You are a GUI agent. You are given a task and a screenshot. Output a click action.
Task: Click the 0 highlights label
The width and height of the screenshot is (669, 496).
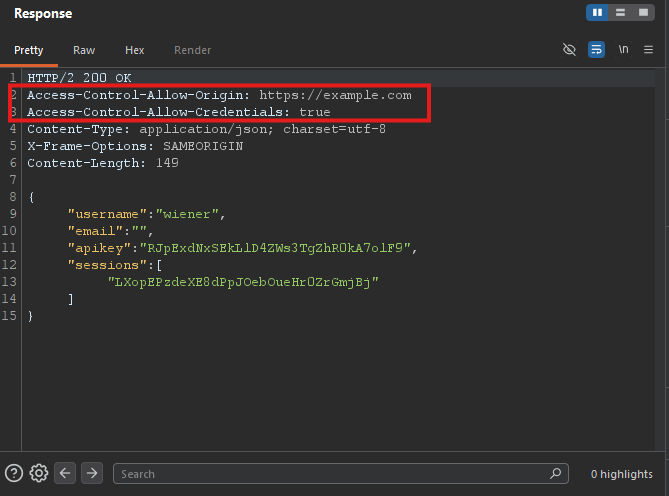coord(621,474)
